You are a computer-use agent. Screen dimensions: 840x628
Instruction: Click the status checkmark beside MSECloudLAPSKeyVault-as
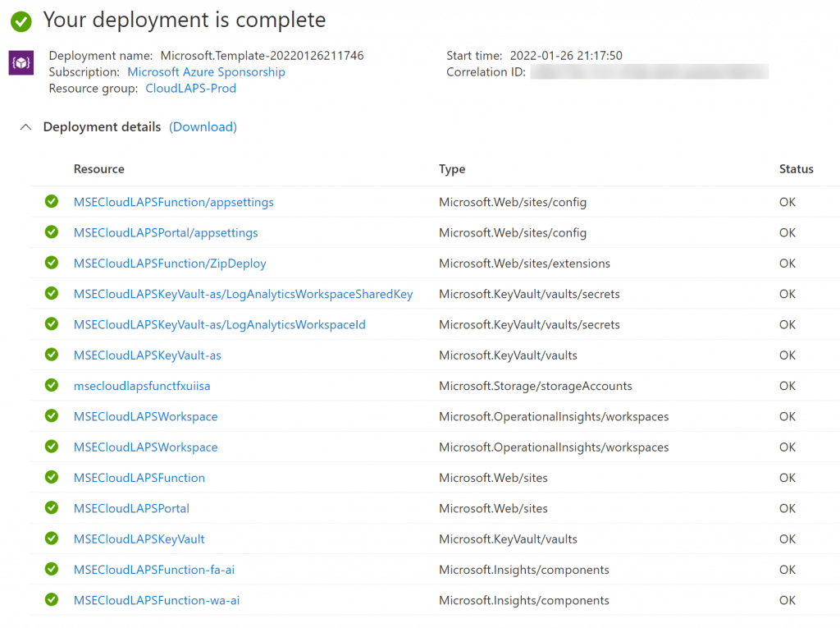coord(52,354)
